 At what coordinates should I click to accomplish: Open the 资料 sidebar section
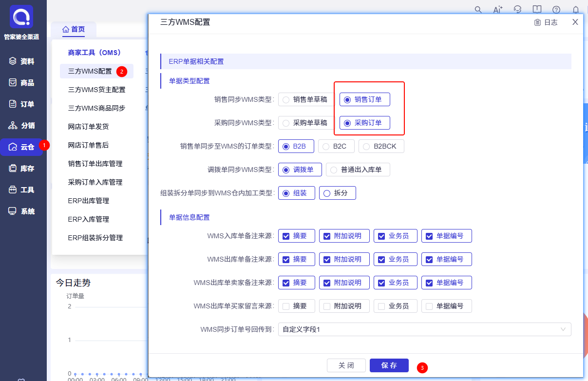[x=22, y=61]
